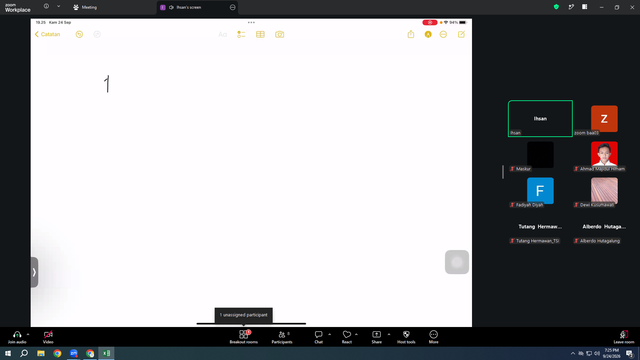Open Windows notification center
This screenshot has height=360, width=640.
coord(629,353)
